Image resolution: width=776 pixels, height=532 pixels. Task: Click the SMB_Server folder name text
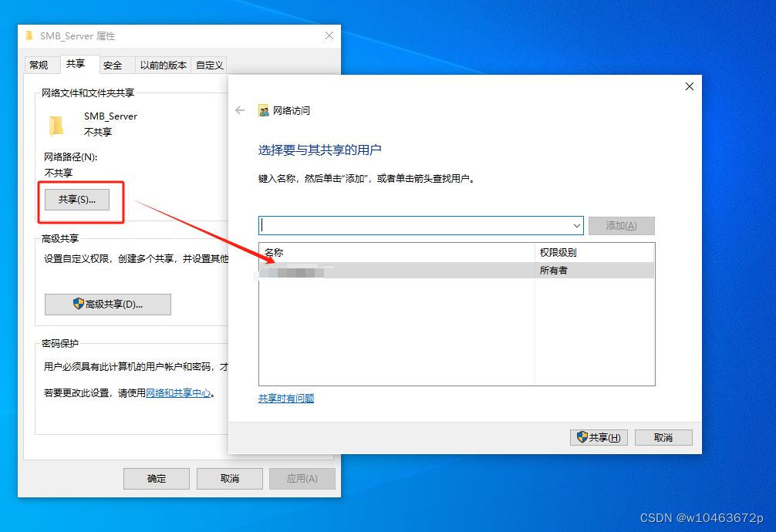coord(110,116)
